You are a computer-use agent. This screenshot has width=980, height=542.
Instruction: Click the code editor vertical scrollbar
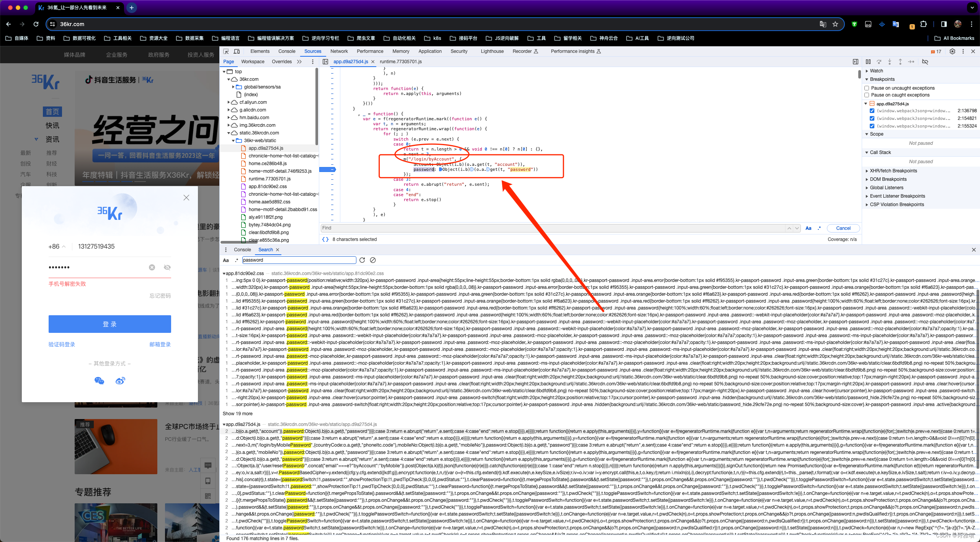[x=859, y=75]
